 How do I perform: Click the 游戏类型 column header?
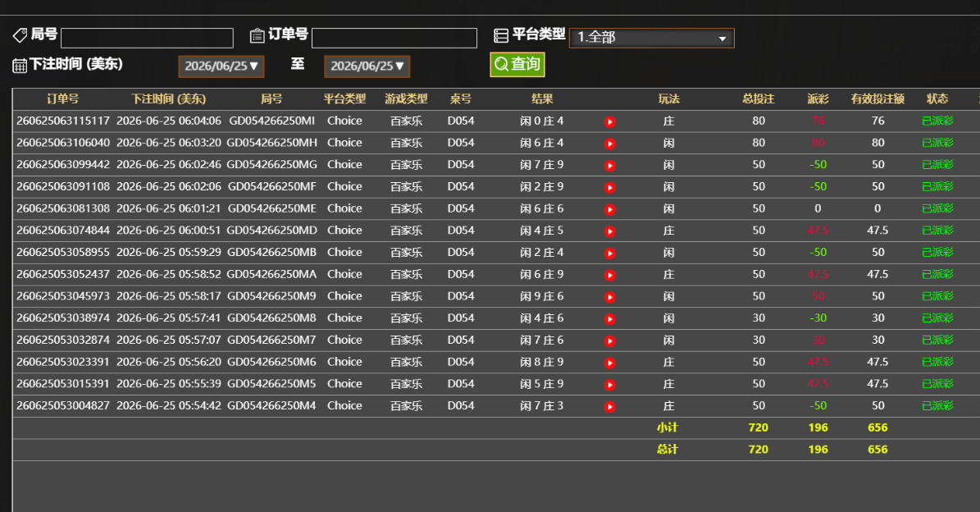(406, 98)
